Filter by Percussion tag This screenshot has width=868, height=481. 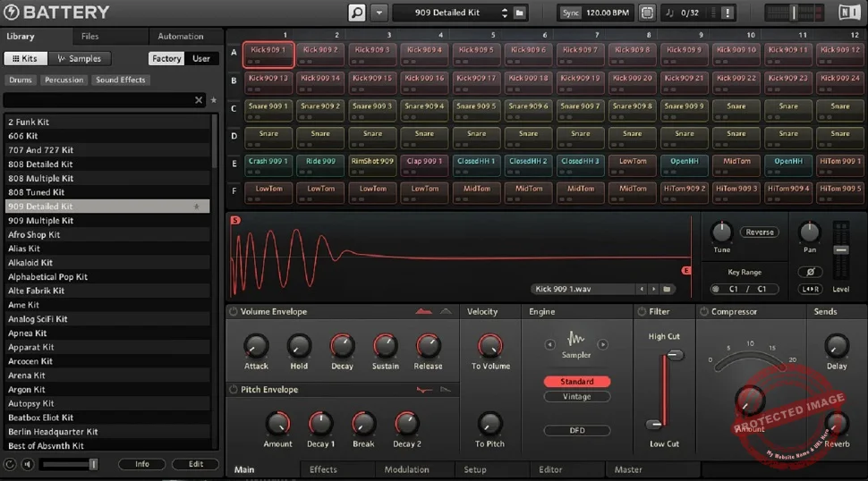64,80
